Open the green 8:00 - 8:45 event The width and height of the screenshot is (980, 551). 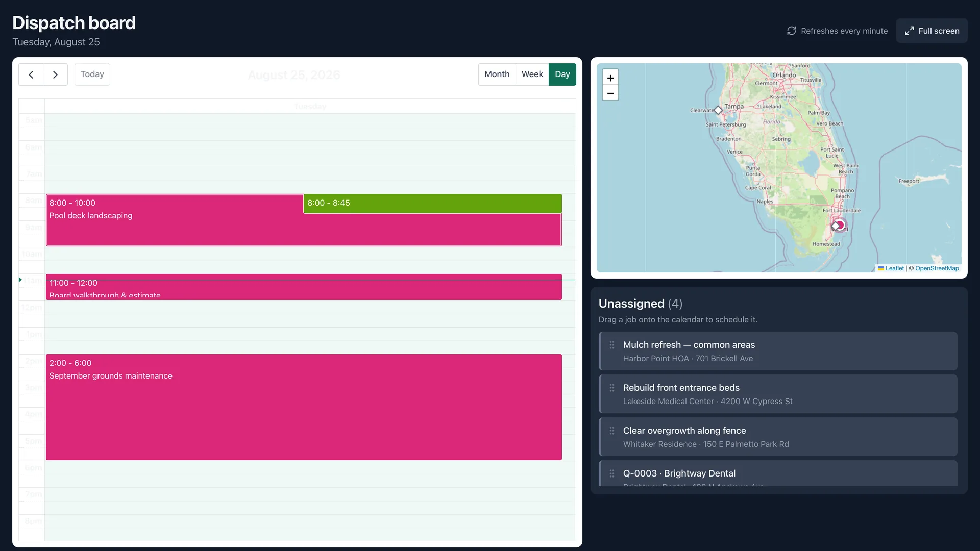coord(432,204)
